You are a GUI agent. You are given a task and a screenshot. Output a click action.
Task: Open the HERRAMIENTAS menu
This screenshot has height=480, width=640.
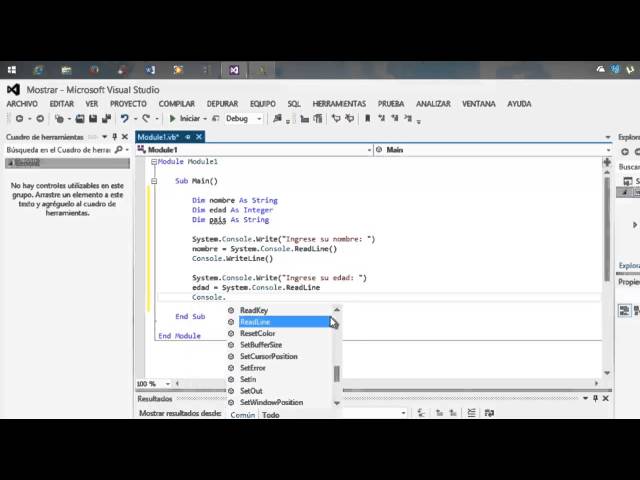[x=339, y=104]
